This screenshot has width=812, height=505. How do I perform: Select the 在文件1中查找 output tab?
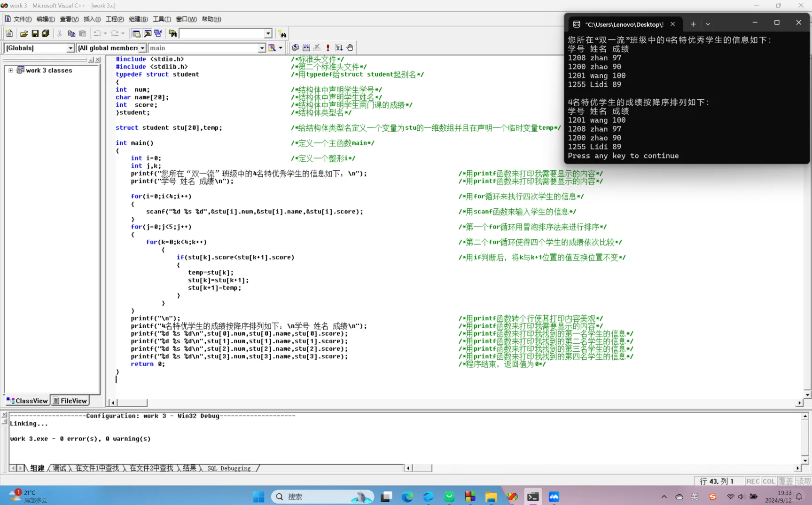97,468
